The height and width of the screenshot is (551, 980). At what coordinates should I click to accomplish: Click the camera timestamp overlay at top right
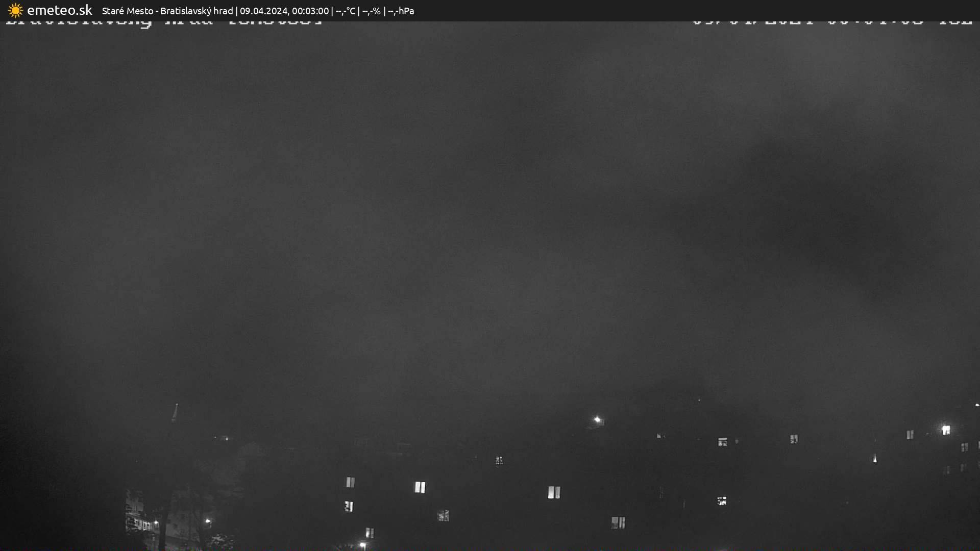(832, 23)
